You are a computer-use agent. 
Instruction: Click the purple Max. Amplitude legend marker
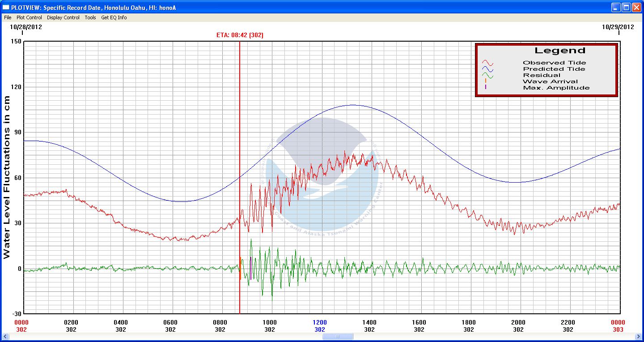tap(486, 87)
